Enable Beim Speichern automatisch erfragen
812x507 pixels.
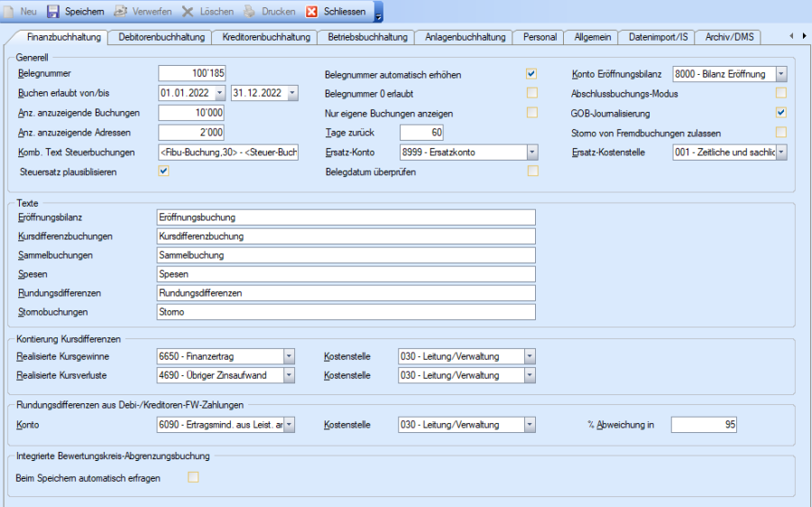point(193,477)
